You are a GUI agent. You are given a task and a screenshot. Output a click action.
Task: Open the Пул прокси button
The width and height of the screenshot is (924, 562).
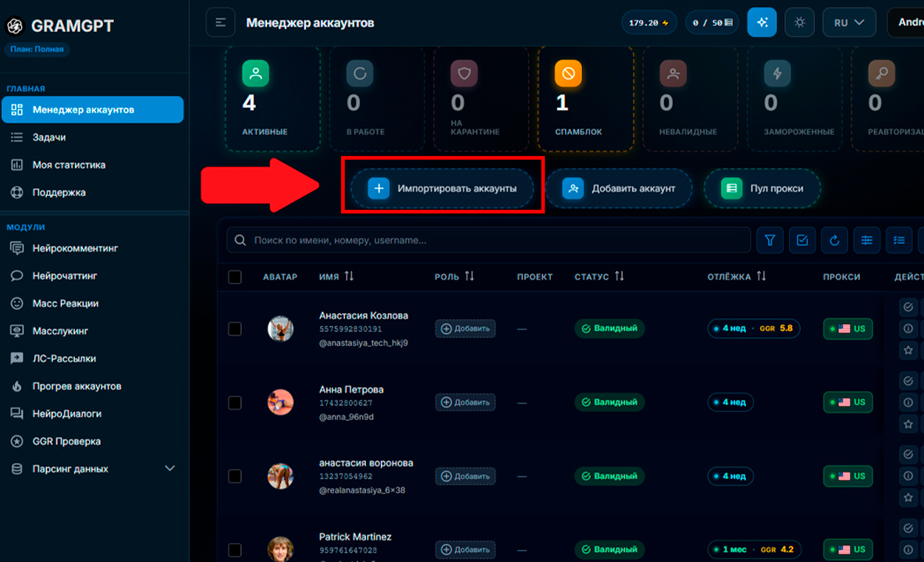(x=762, y=189)
